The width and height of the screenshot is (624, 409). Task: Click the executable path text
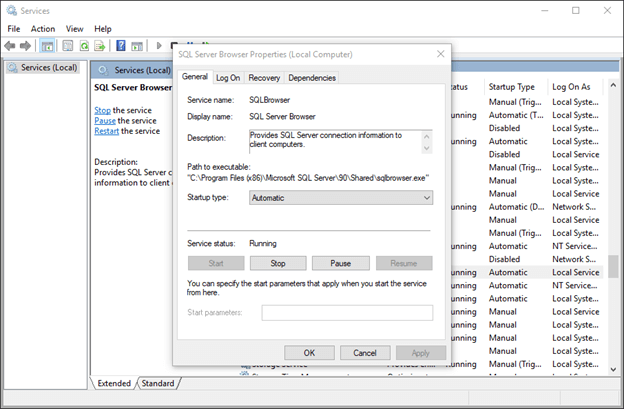pyautogui.click(x=308, y=178)
